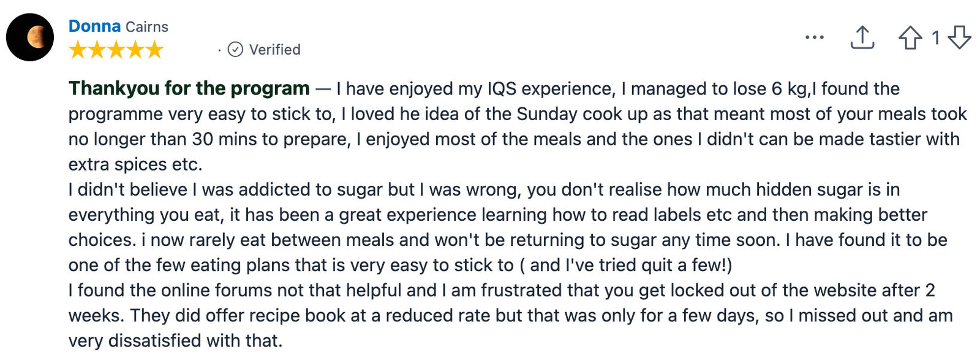
Task: Downvote the review with the down arrow
Action: tap(959, 38)
